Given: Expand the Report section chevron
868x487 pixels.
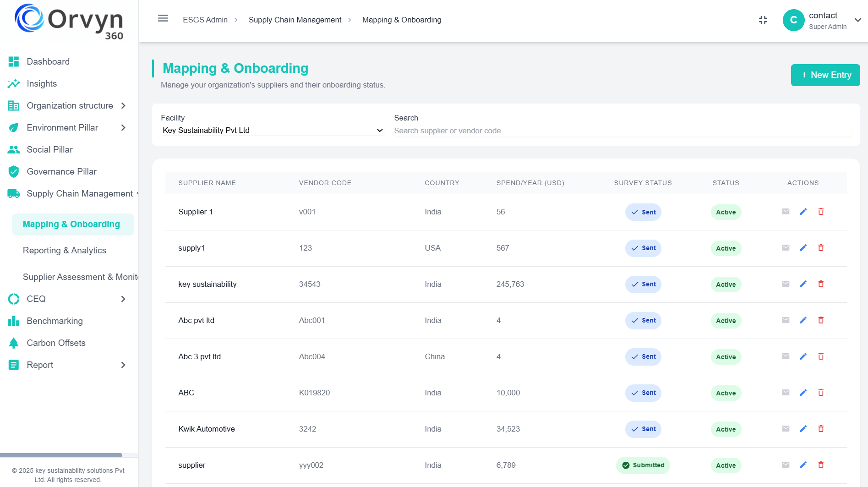Looking at the screenshot, I should coord(123,365).
